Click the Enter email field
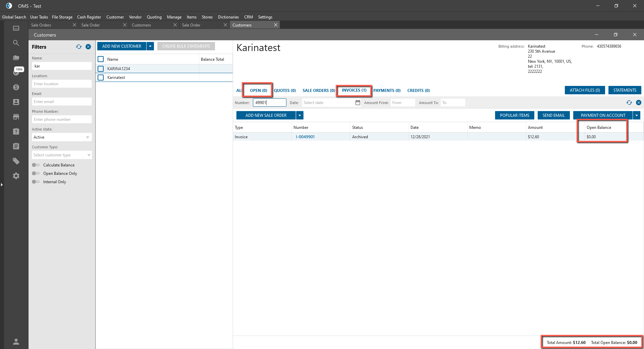 pos(62,102)
